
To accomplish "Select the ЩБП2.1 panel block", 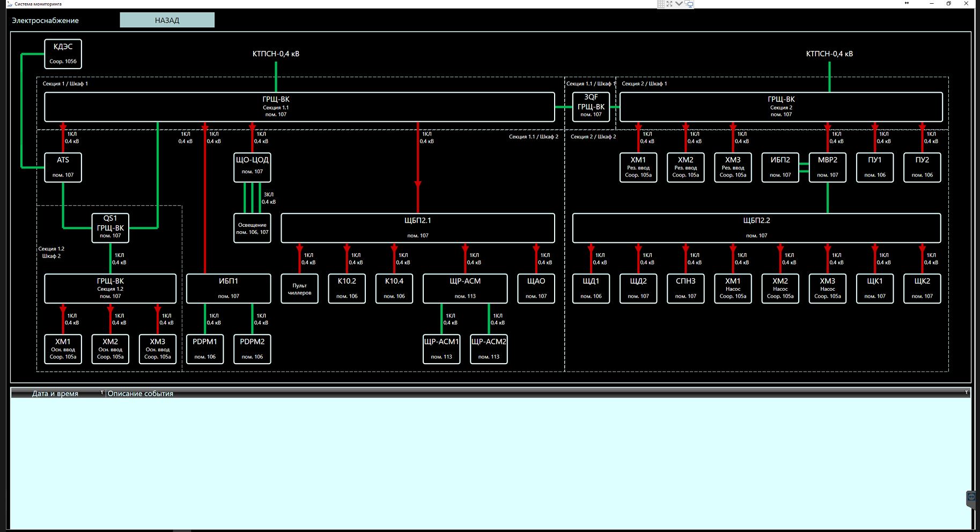I will click(x=417, y=228).
